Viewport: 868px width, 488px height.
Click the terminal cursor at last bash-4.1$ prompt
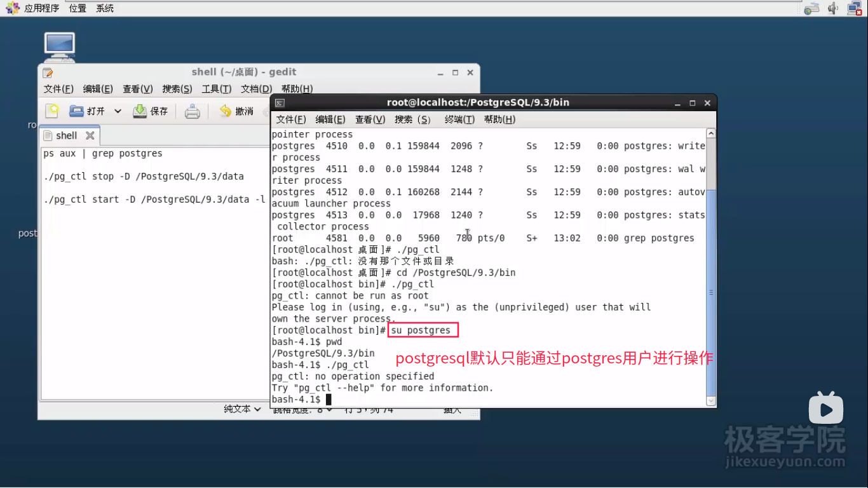tap(329, 400)
